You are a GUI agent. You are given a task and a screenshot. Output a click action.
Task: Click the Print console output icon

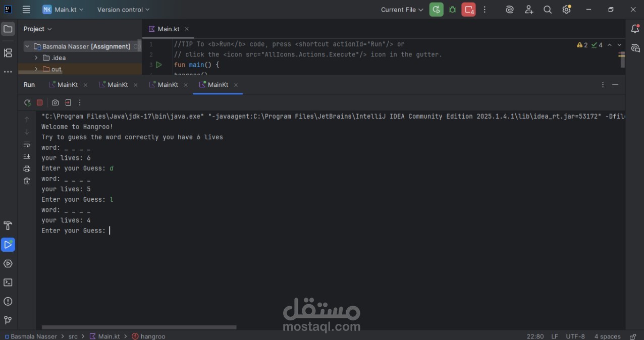point(27,168)
